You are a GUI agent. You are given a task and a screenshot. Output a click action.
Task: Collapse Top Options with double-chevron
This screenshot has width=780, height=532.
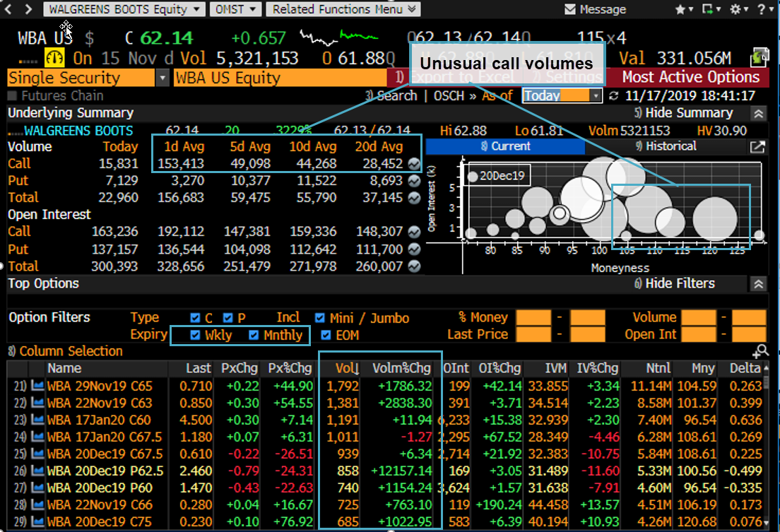click(758, 284)
